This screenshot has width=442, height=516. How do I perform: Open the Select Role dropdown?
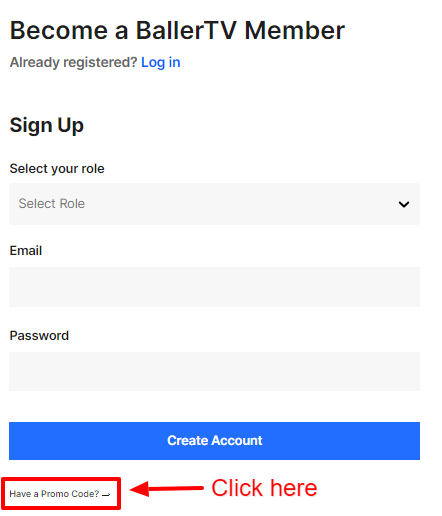pyautogui.click(x=214, y=204)
